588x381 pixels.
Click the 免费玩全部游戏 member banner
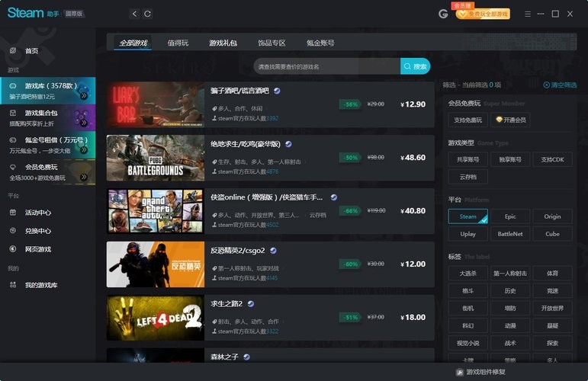pyautogui.click(x=483, y=14)
